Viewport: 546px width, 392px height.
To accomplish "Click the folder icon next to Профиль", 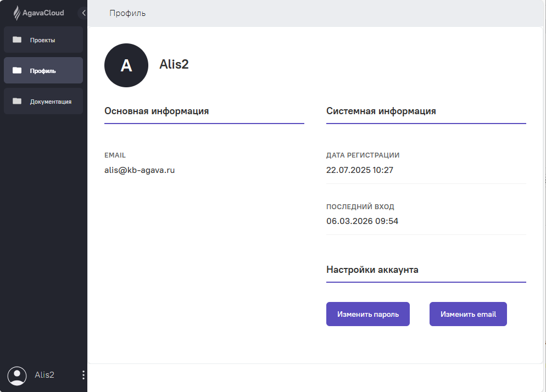I will point(17,70).
